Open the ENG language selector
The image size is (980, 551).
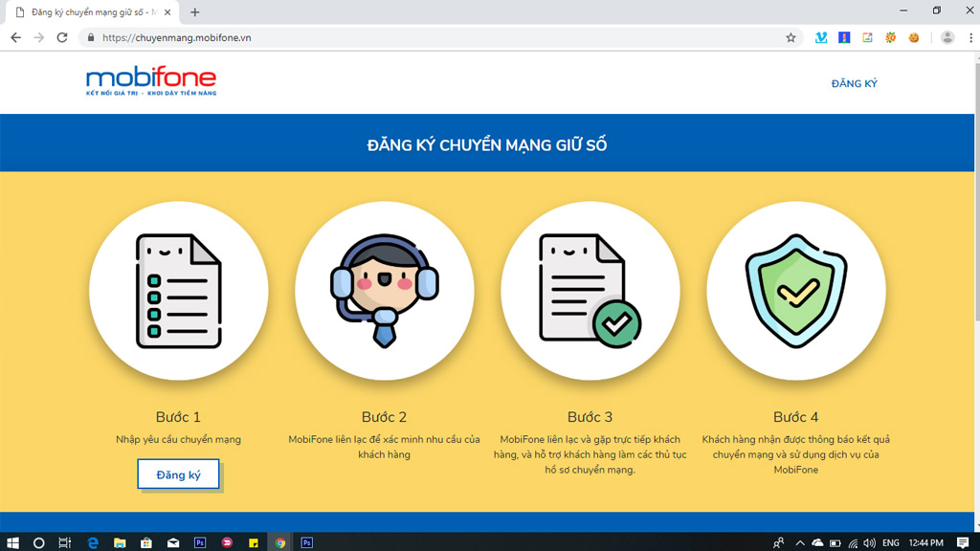pyautogui.click(x=891, y=543)
